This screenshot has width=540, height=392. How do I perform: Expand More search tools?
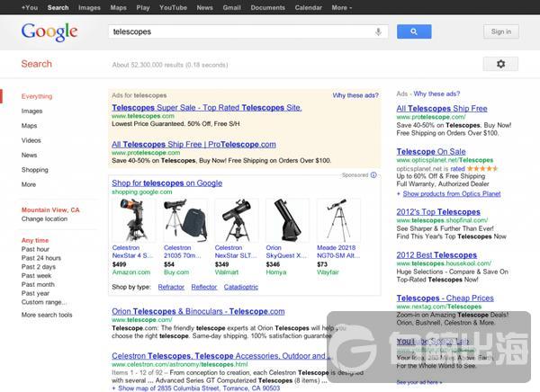coord(47,315)
